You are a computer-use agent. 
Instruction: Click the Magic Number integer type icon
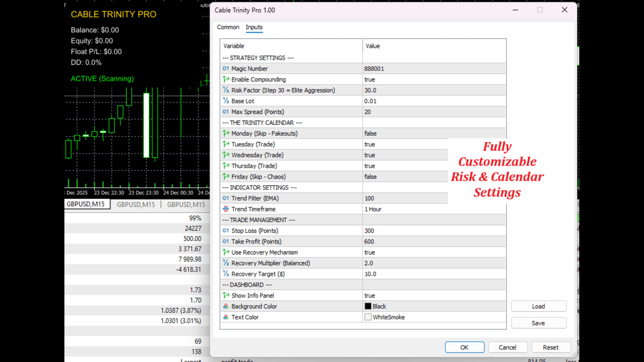(x=226, y=68)
